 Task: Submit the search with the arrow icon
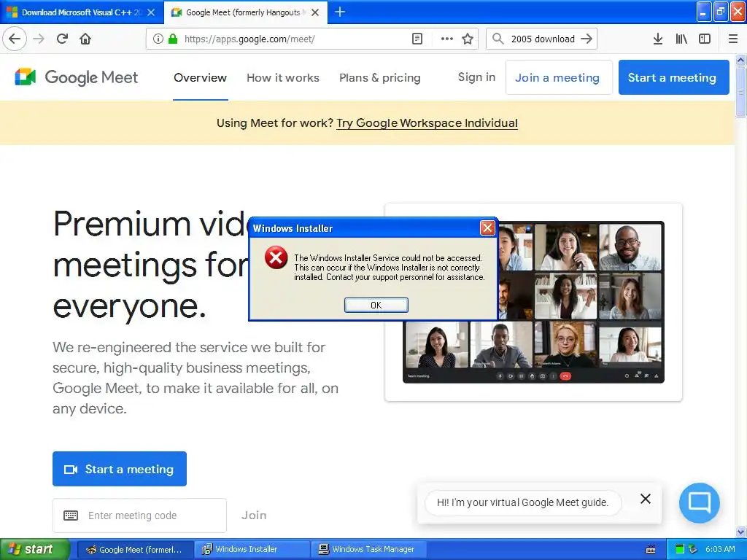coord(587,39)
